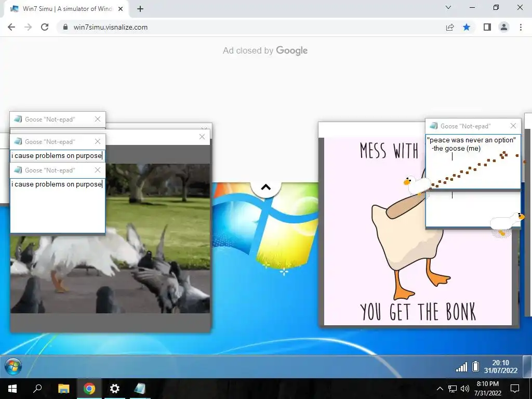
Task: Collapse panel with the round up-chevron button
Action: pyautogui.click(x=266, y=187)
